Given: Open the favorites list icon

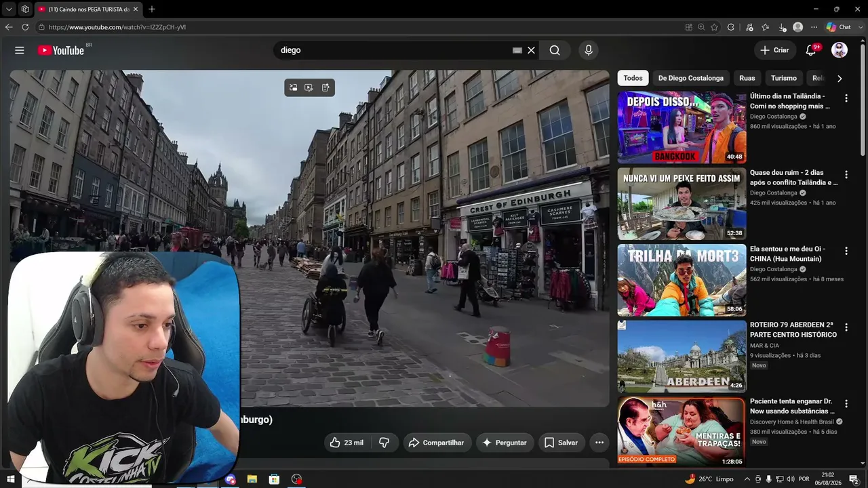Looking at the screenshot, I should [766, 27].
